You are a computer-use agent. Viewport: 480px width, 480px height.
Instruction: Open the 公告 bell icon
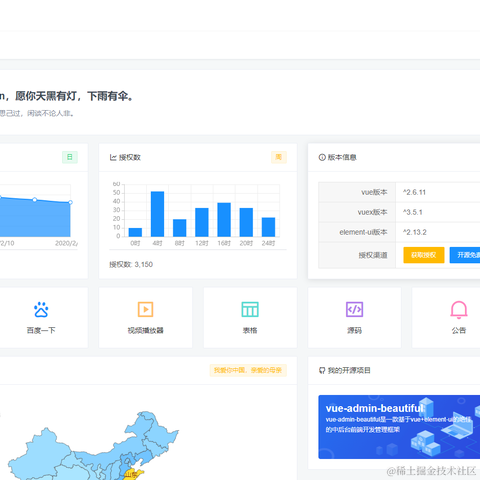[x=459, y=310]
